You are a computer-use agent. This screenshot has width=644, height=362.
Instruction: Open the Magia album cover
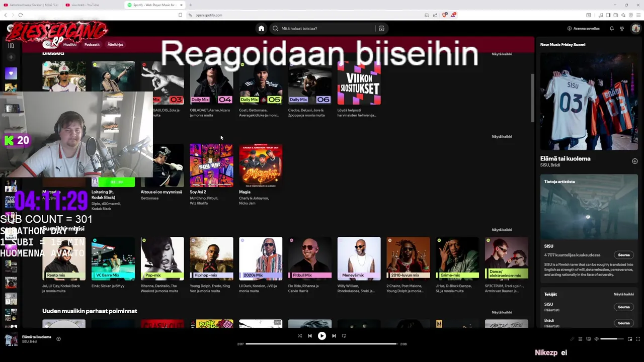tap(261, 165)
